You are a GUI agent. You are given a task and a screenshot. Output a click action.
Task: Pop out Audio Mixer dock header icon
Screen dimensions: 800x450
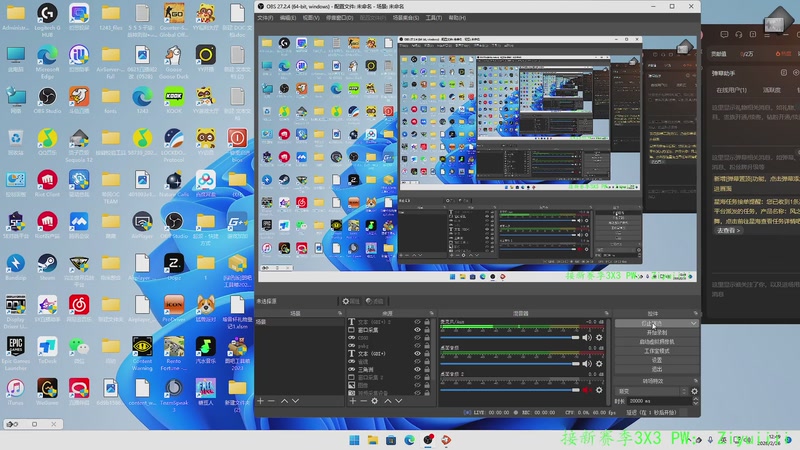(607, 313)
